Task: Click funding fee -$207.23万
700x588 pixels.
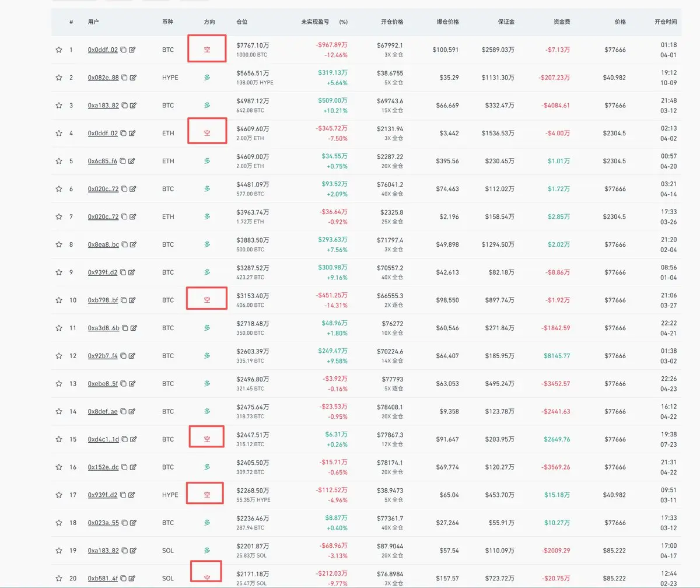Action: [x=555, y=78]
